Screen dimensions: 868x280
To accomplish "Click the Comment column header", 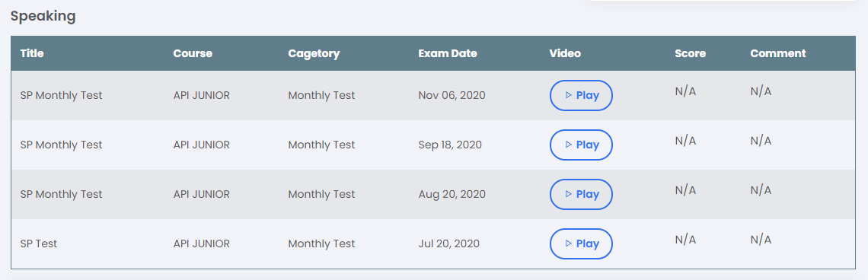I will tap(777, 54).
